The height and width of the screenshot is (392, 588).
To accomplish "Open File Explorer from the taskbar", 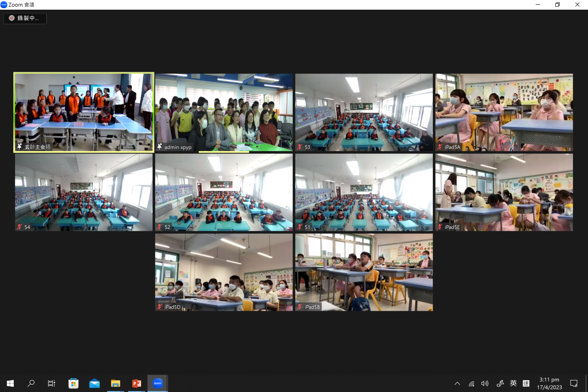I will coord(115,383).
